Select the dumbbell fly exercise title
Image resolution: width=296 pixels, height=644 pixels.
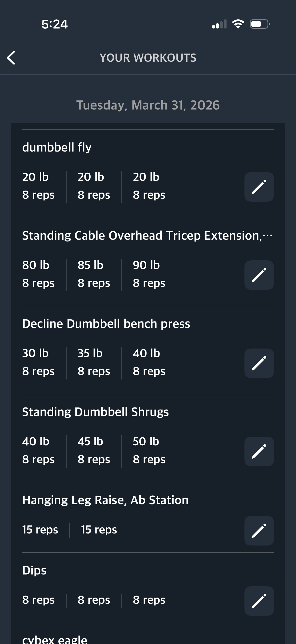pos(57,147)
